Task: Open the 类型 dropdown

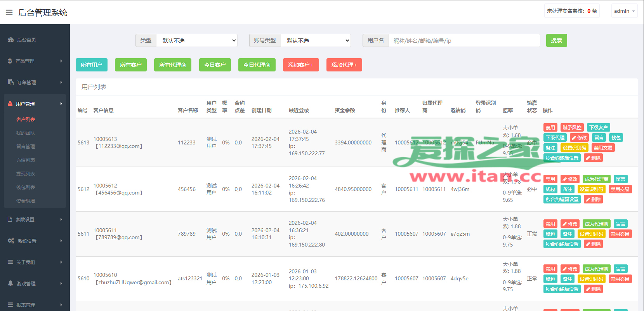Action: pyautogui.click(x=197, y=40)
